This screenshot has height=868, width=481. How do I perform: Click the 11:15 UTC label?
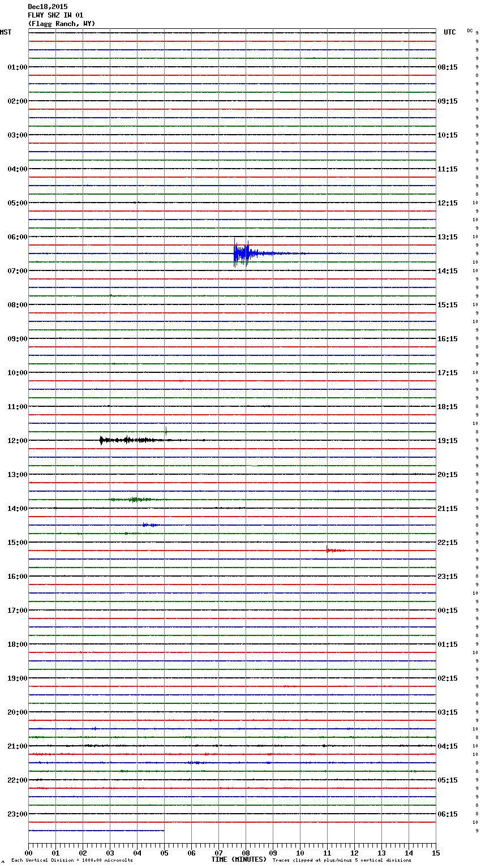pos(448,169)
